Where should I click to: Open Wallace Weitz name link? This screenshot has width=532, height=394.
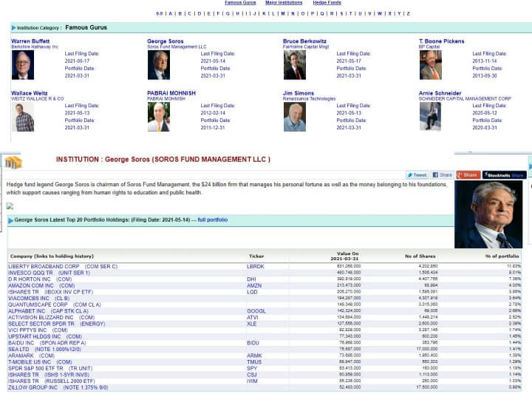pos(29,93)
